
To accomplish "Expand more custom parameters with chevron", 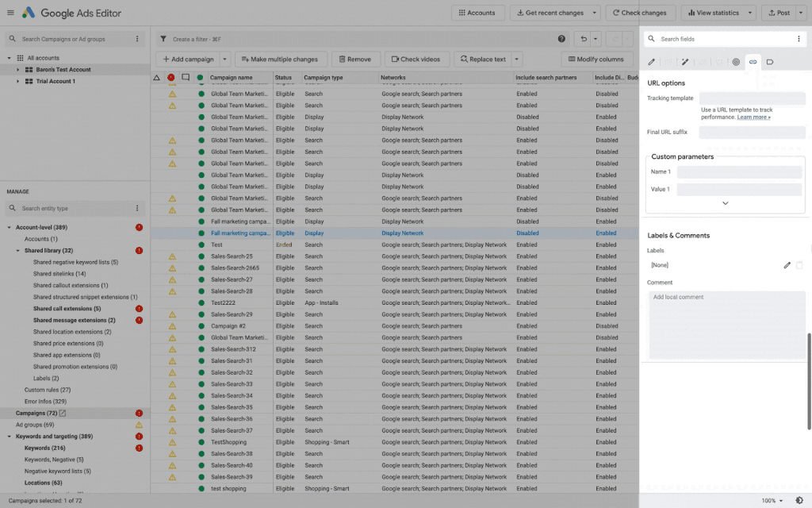I will (x=725, y=203).
